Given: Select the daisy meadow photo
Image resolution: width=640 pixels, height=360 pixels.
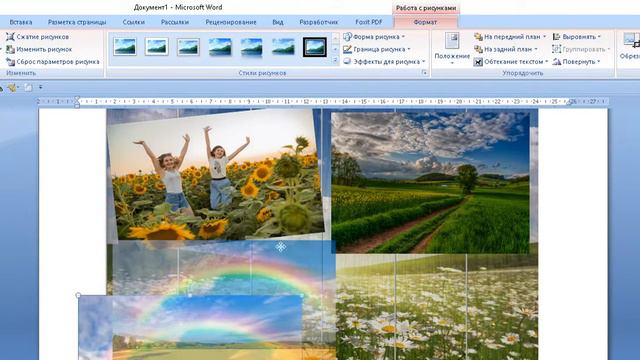Looking at the screenshot, I should tap(437, 307).
